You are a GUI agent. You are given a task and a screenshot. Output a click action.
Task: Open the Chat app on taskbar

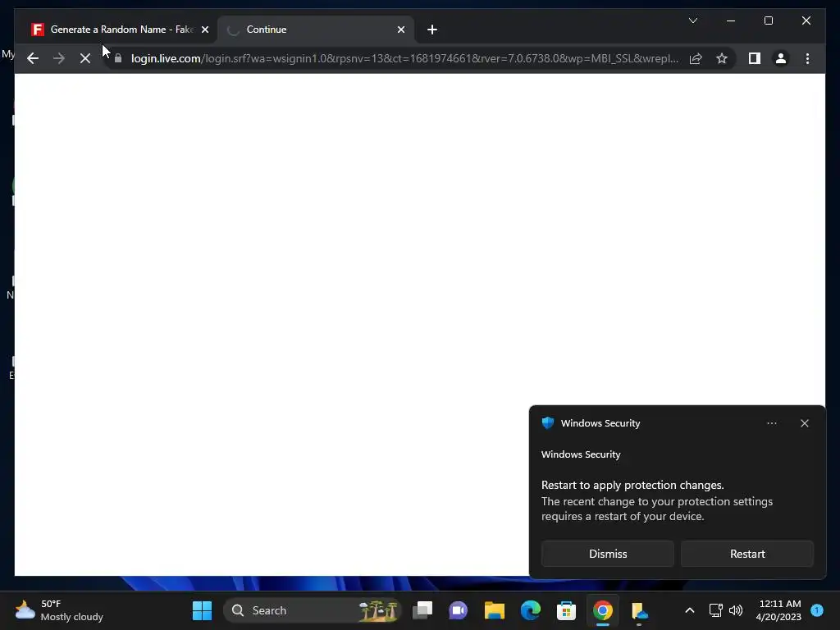coord(458,610)
